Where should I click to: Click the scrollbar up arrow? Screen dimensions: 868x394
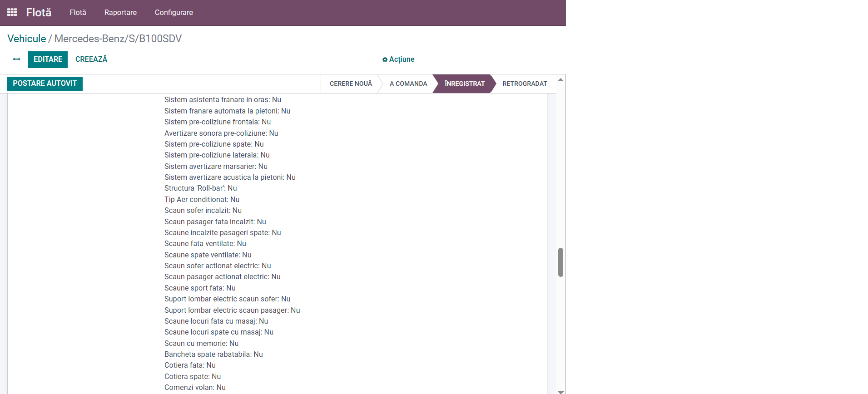point(561,80)
